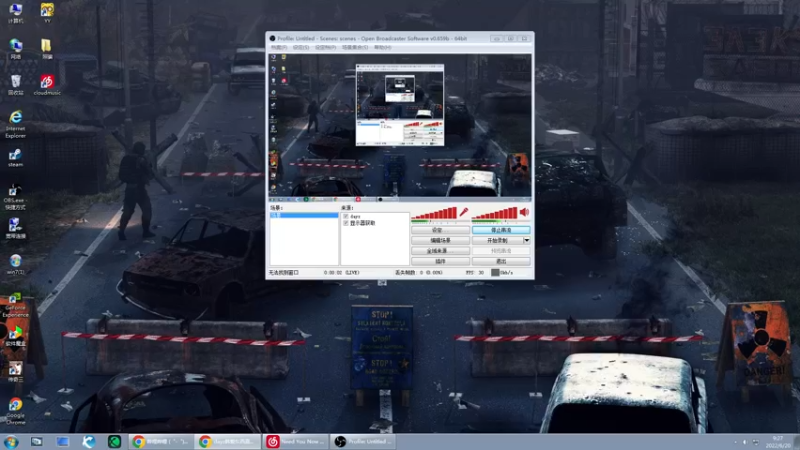The height and width of the screenshot is (450, 800).
Task: Toggle the 显示器获取 source checkbox
Action: coord(346,223)
